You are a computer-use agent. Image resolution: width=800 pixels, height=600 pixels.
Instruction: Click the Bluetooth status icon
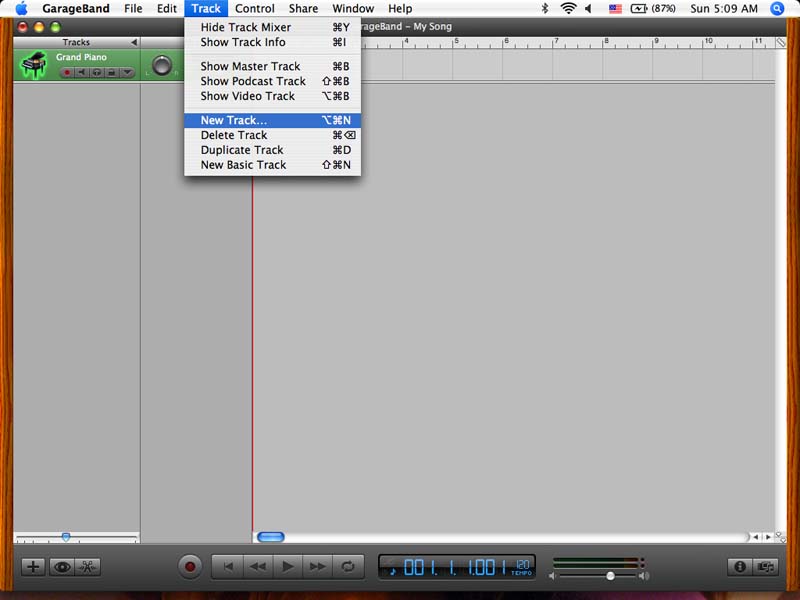click(x=544, y=9)
